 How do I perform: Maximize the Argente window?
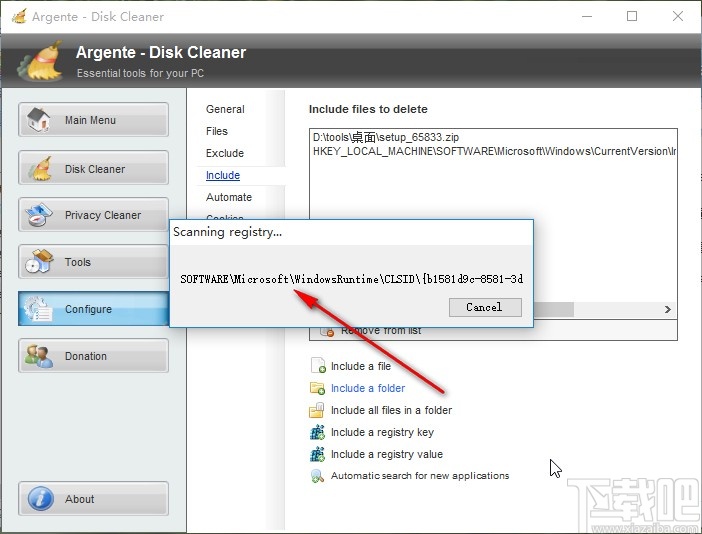point(632,17)
